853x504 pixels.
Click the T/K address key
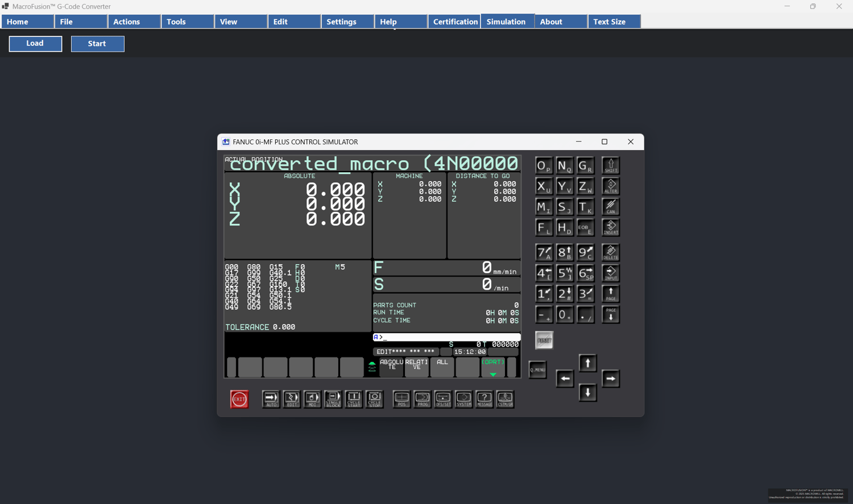[x=585, y=207]
